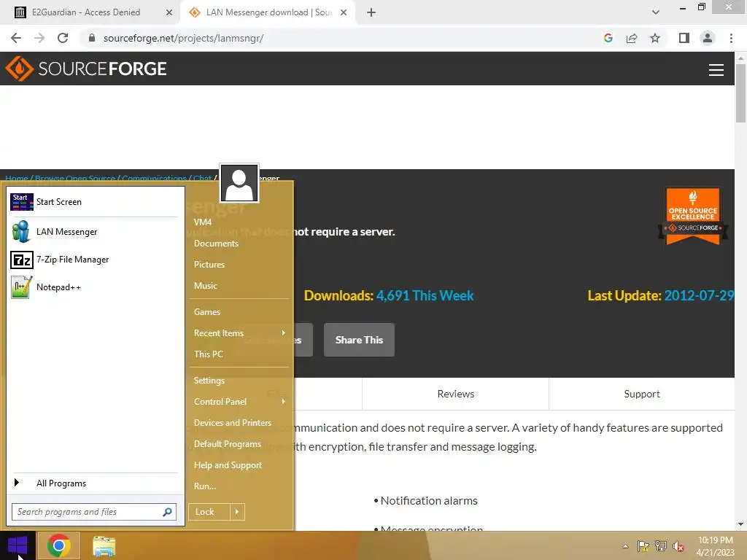
Task: Open the SourceForge hamburger menu
Action: 716,70
